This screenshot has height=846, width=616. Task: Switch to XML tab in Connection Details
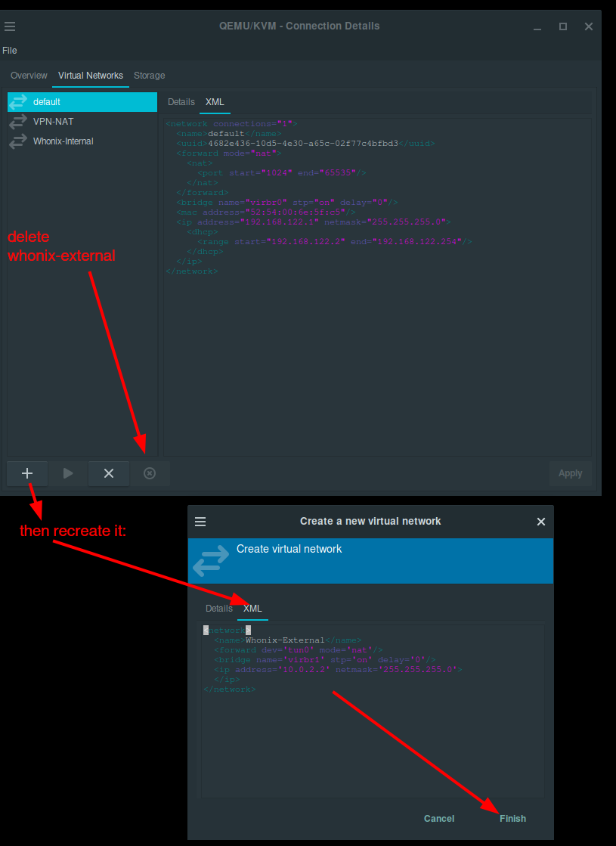[x=215, y=102]
